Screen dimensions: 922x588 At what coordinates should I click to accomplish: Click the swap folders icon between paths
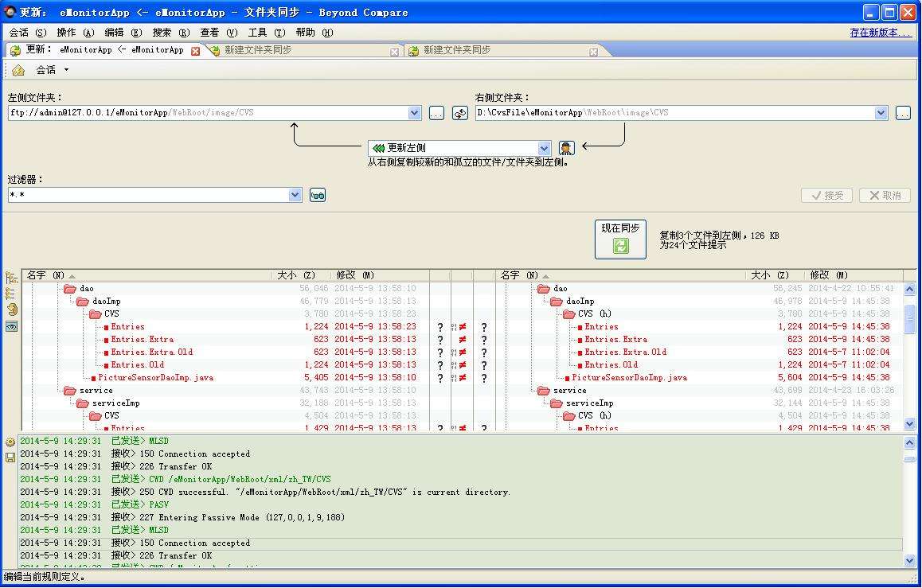[x=460, y=113]
